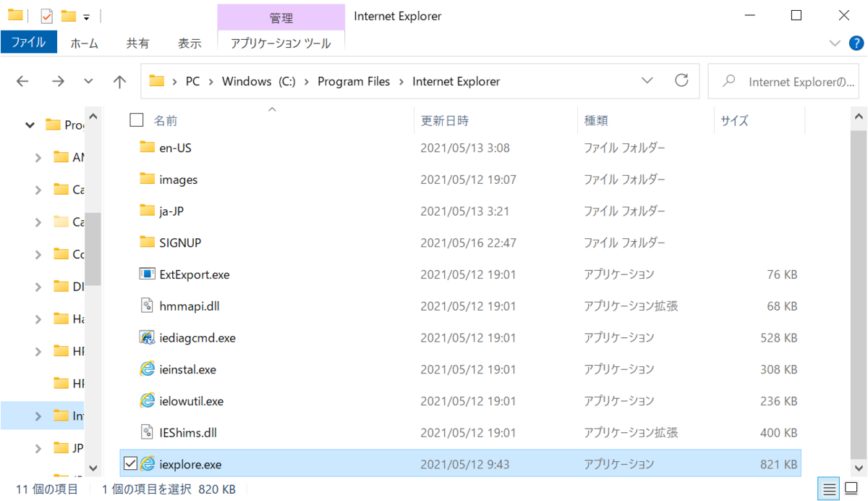Open the ファイル tab
Image resolution: width=868 pixels, height=501 pixels.
(x=29, y=43)
